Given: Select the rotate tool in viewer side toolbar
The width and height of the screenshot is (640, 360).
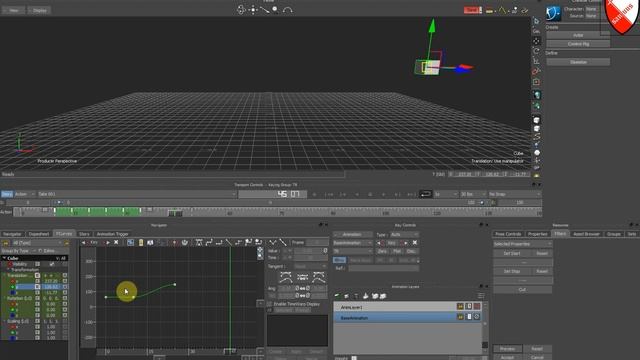Looking at the screenshot, I should pos(537,51).
